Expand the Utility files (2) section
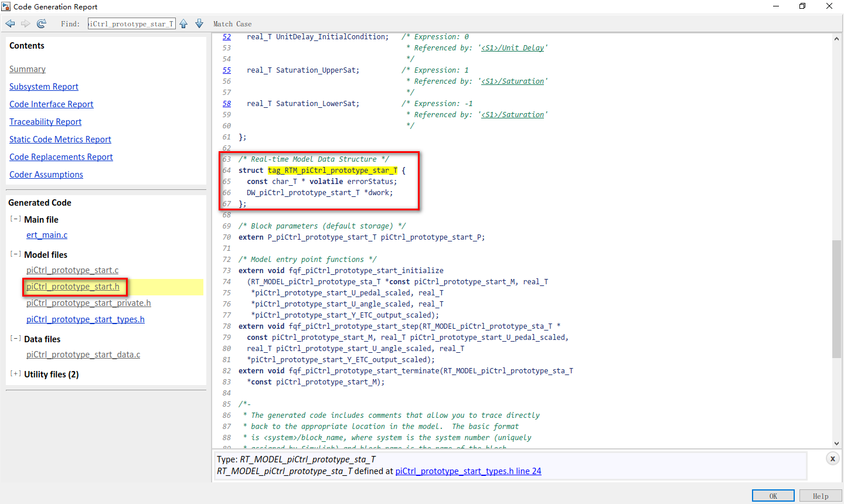The height and width of the screenshot is (504, 844). pyautogui.click(x=15, y=374)
